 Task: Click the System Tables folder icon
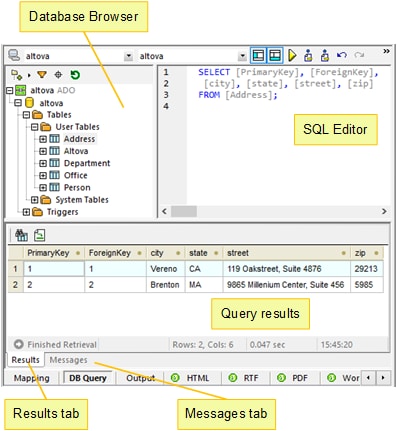coord(46,200)
